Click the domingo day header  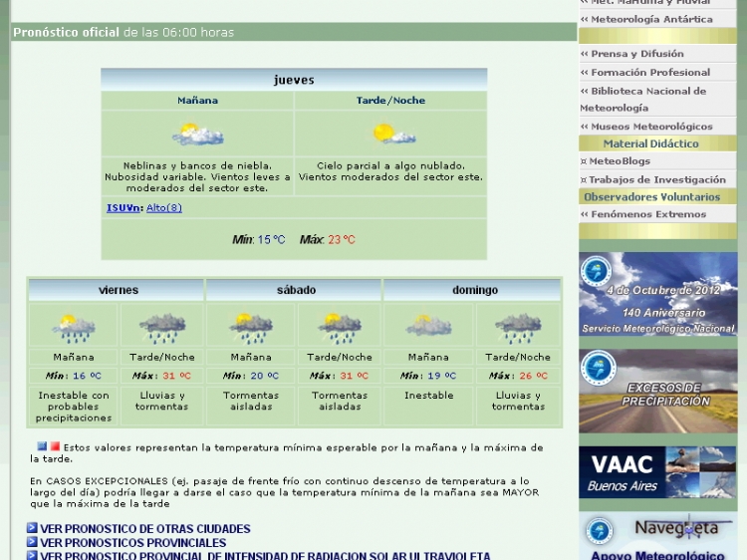pyautogui.click(x=473, y=290)
